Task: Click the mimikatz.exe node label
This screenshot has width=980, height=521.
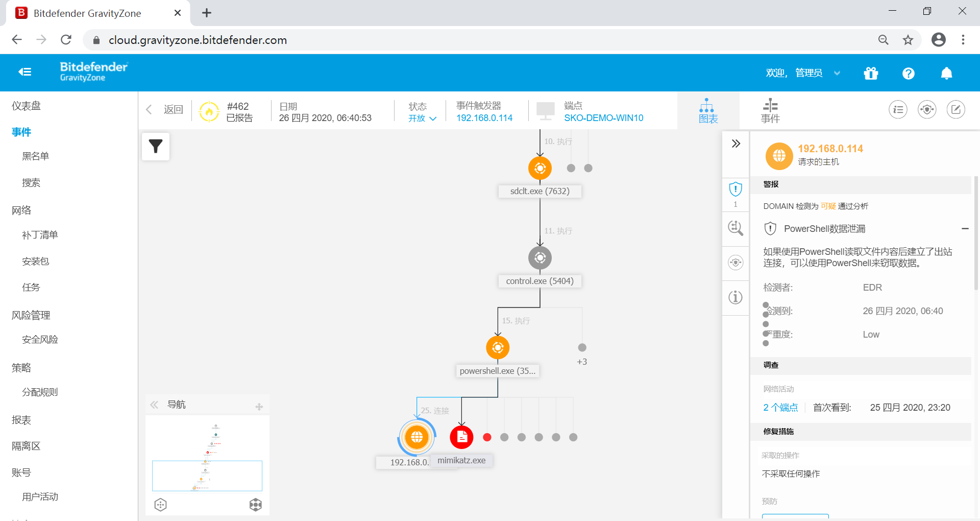Action: (461, 460)
